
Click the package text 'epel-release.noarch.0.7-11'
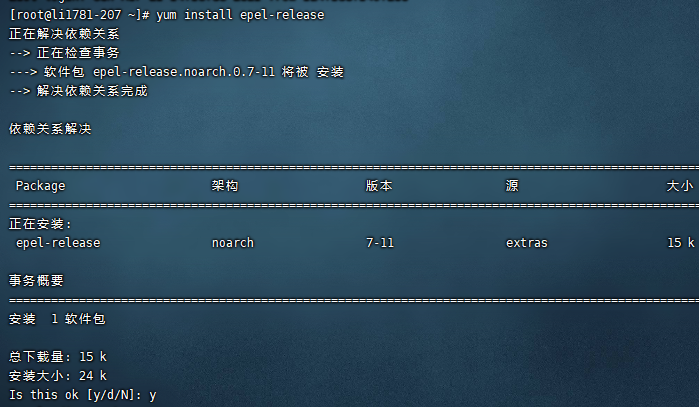tap(184, 72)
